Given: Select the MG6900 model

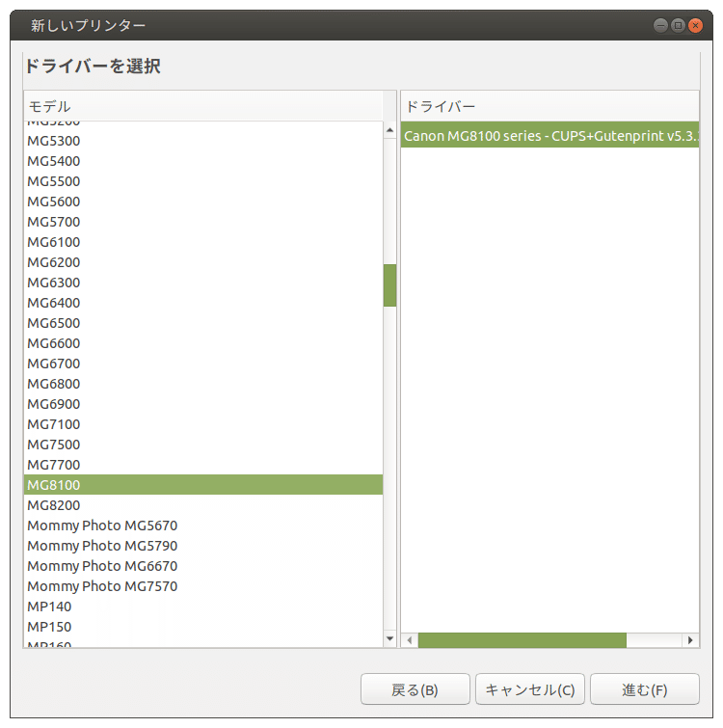Looking at the screenshot, I should tap(203, 404).
